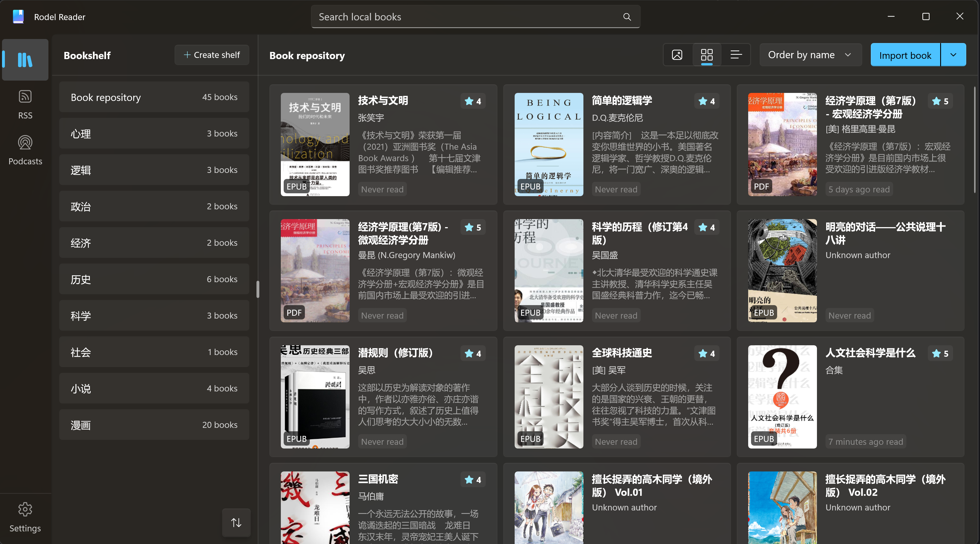Open the Order by name dropdown
The image size is (980, 544).
810,55
